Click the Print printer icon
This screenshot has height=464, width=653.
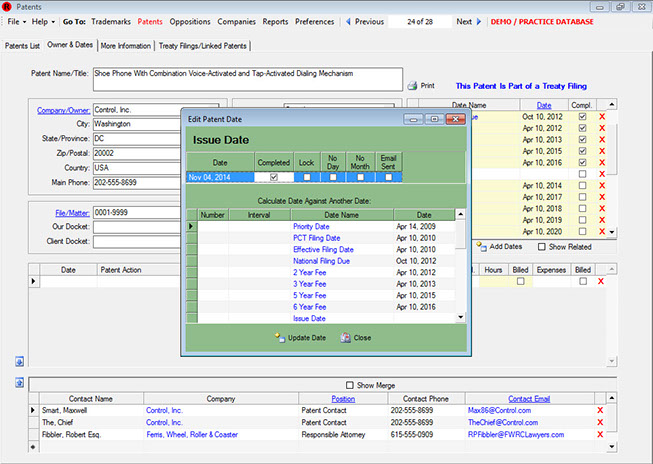point(412,86)
